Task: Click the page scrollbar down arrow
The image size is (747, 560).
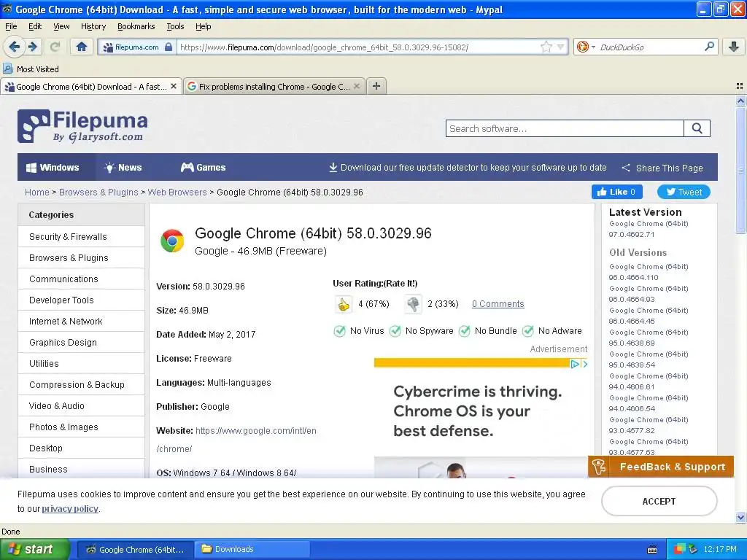Action: [x=740, y=517]
